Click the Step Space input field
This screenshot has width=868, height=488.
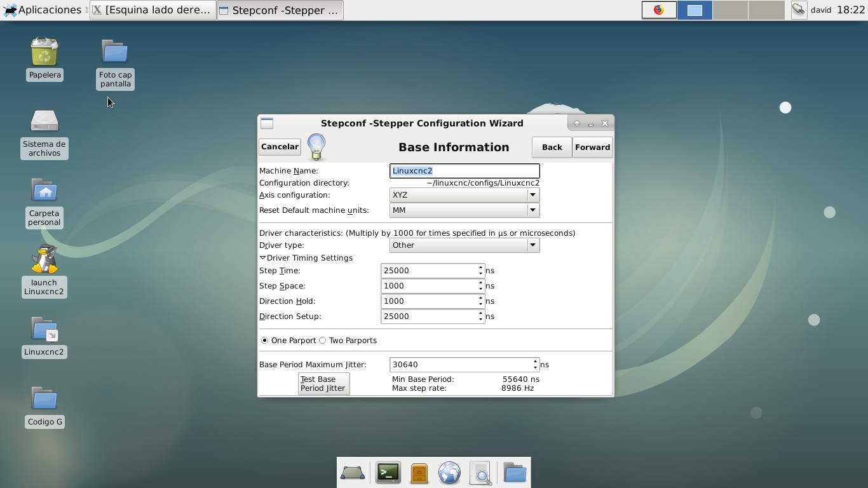pos(429,286)
